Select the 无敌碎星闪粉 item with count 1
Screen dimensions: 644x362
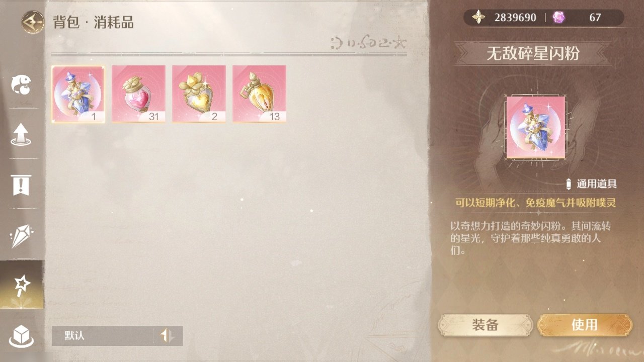click(78, 94)
